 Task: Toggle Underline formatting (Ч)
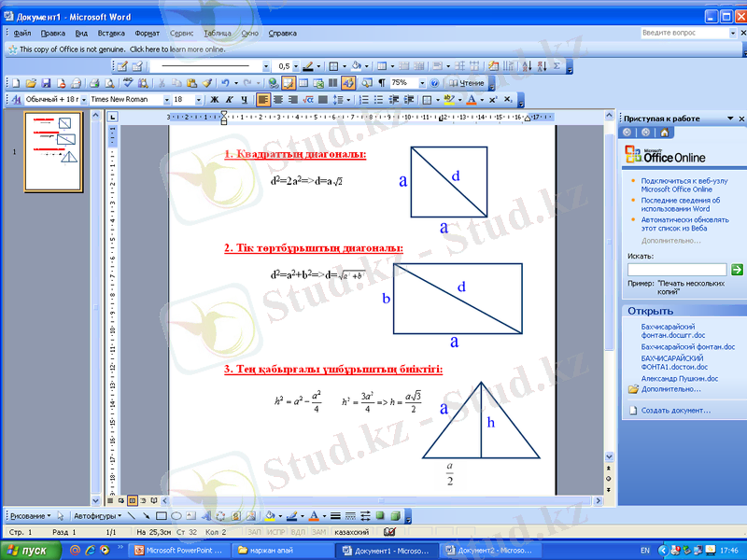coord(244,99)
